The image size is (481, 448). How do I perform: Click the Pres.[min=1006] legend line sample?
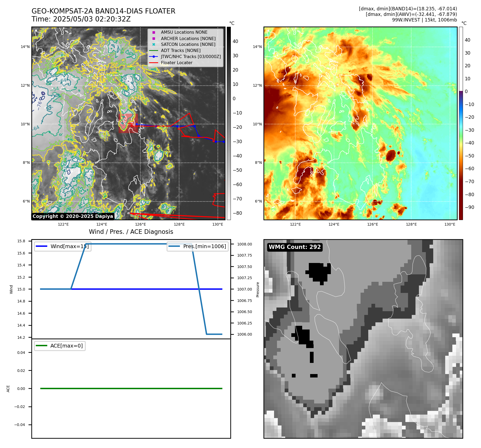tap(174, 246)
